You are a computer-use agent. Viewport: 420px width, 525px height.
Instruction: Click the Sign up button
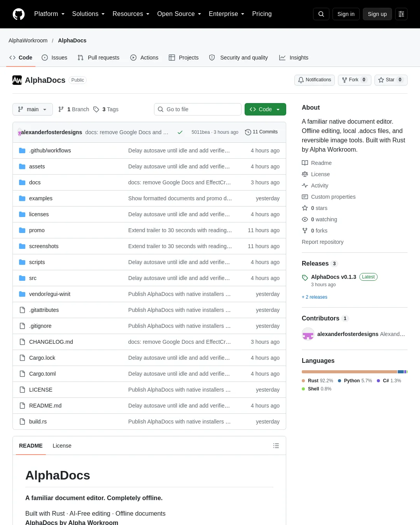click(377, 14)
